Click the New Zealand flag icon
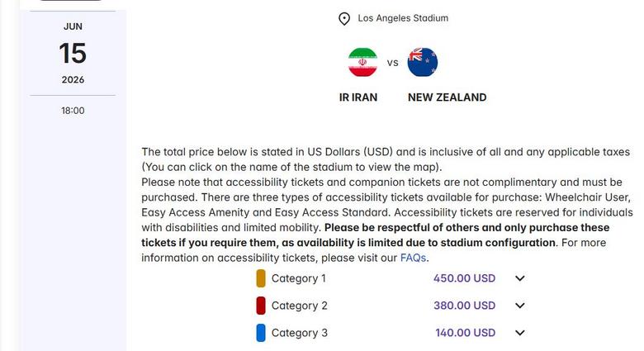 click(423, 62)
